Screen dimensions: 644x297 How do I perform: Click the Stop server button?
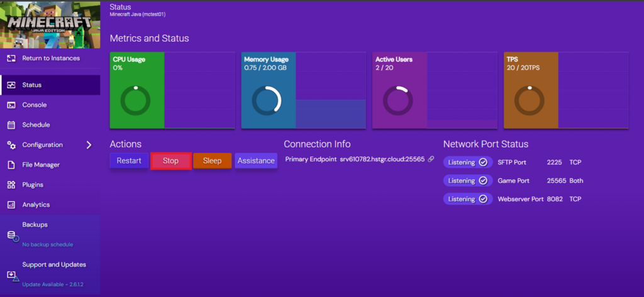click(171, 161)
